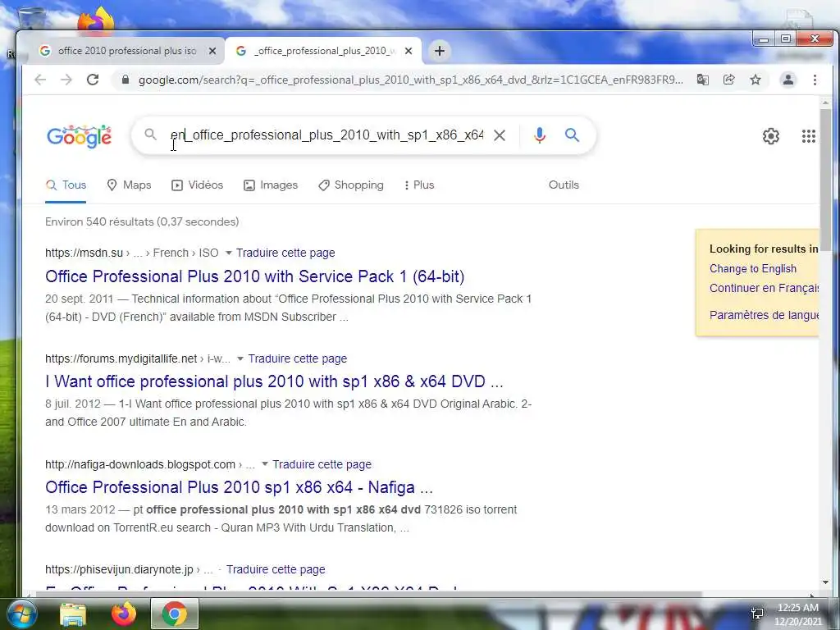This screenshot has height=630, width=840.
Task: Click the Google logo
Action: pos(80,136)
